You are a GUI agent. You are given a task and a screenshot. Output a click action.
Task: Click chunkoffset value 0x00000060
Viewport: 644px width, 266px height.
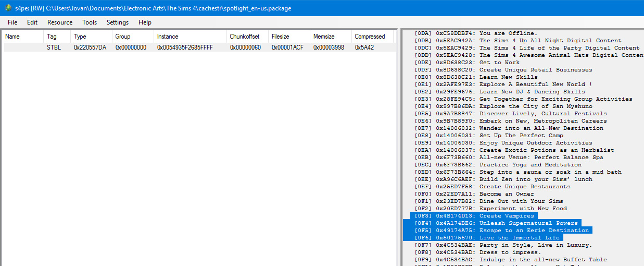pyautogui.click(x=245, y=47)
